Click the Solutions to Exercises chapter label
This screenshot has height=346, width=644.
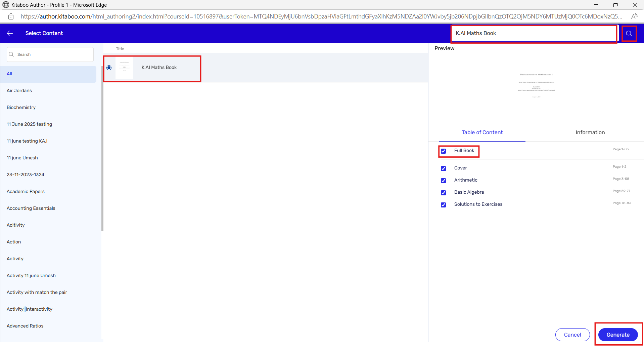point(478,204)
